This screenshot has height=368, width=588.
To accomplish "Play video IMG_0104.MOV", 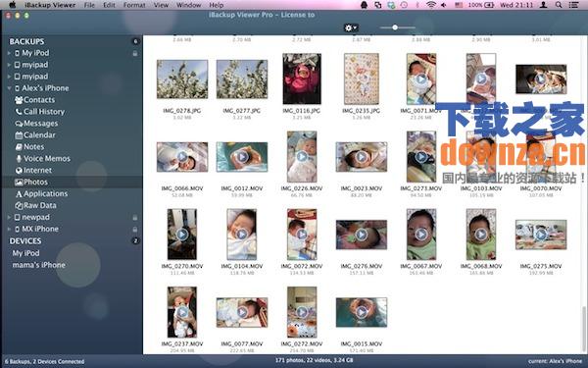I will 242,235.
